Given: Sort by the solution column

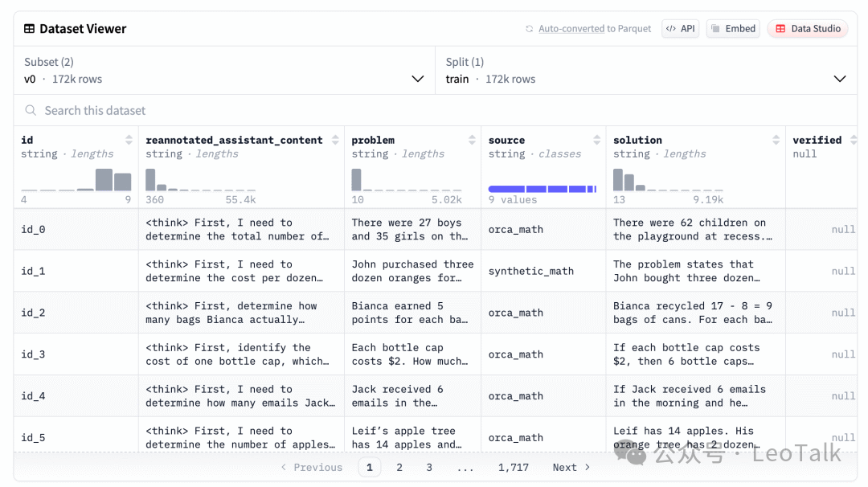Looking at the screenshot, I should point(776,140).
